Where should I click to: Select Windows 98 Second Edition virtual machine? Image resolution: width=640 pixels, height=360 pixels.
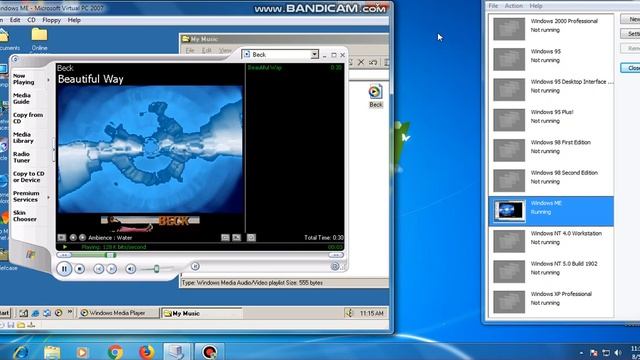tap(551, 180)
